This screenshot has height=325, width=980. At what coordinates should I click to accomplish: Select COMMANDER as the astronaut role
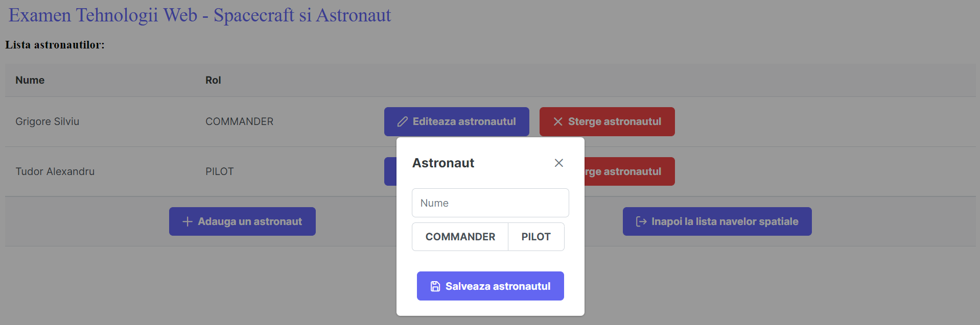(459, 237)
